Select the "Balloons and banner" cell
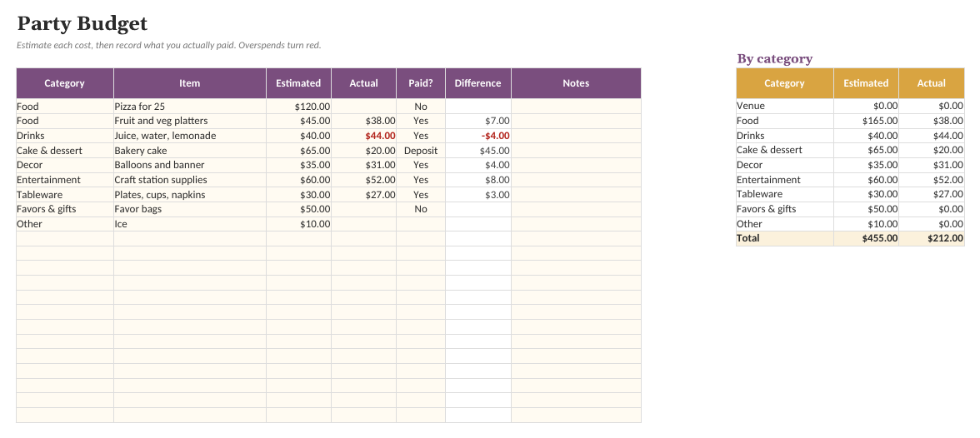 tap(189, 165)
